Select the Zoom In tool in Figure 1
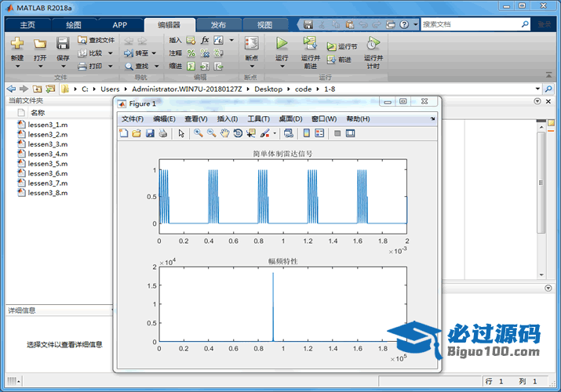Screen dimensions: 561x392 click(199, 133)
